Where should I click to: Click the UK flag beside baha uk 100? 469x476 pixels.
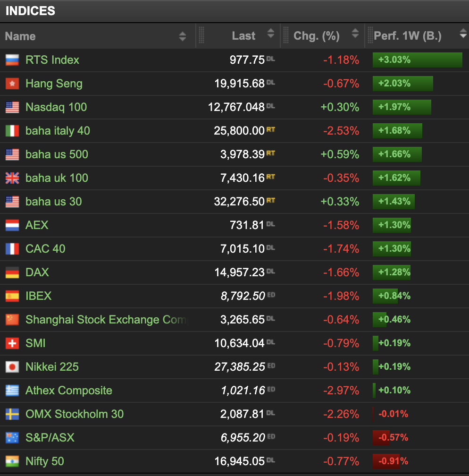point(12,178)
